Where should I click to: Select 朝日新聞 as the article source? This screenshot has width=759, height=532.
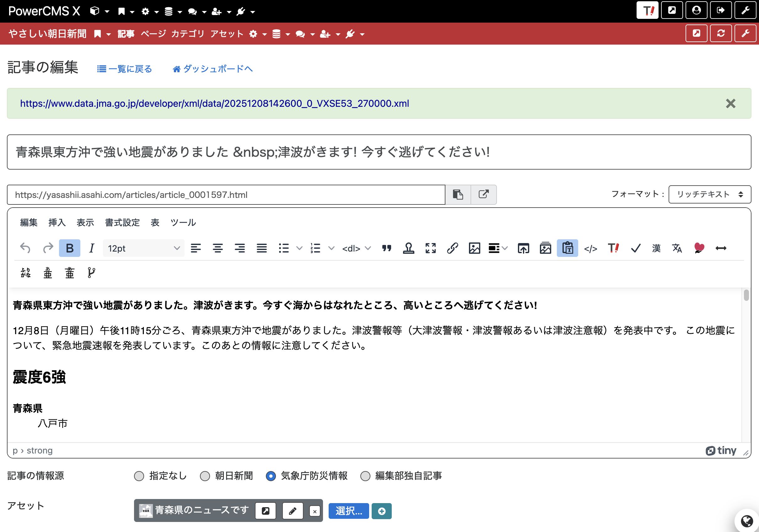(205, 476)
